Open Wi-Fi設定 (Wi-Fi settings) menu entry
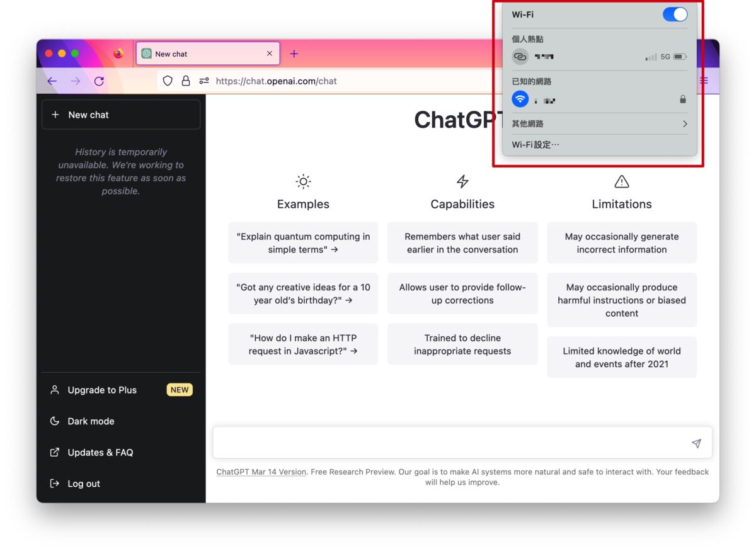The height and width of the screenshot is (551, 756). click(x=535, y=145)
